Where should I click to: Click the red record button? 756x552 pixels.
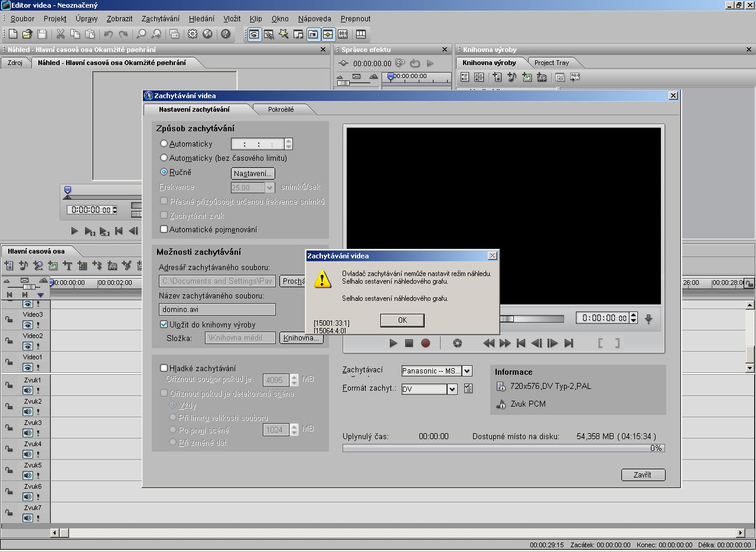click(x=425, y=343)
